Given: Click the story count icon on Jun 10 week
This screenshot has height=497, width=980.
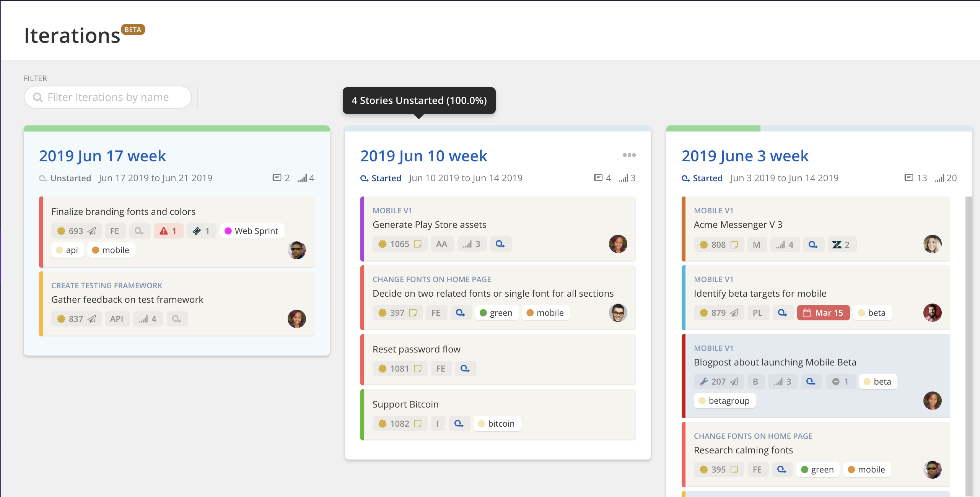Looking at the screenshot, I should pyautogui.click(x=598, y=178).
